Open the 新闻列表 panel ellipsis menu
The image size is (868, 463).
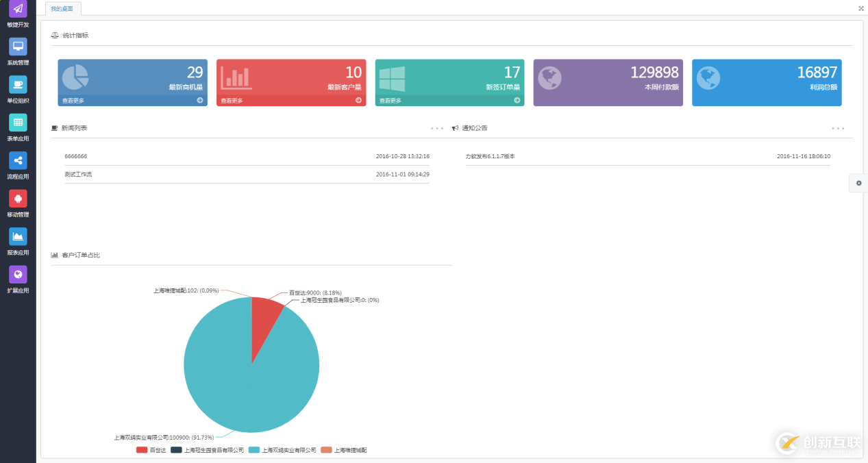tap(437, 128)
